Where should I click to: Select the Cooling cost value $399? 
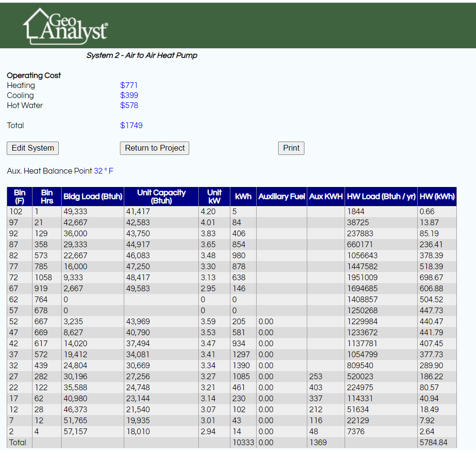(x=129, y=96)
